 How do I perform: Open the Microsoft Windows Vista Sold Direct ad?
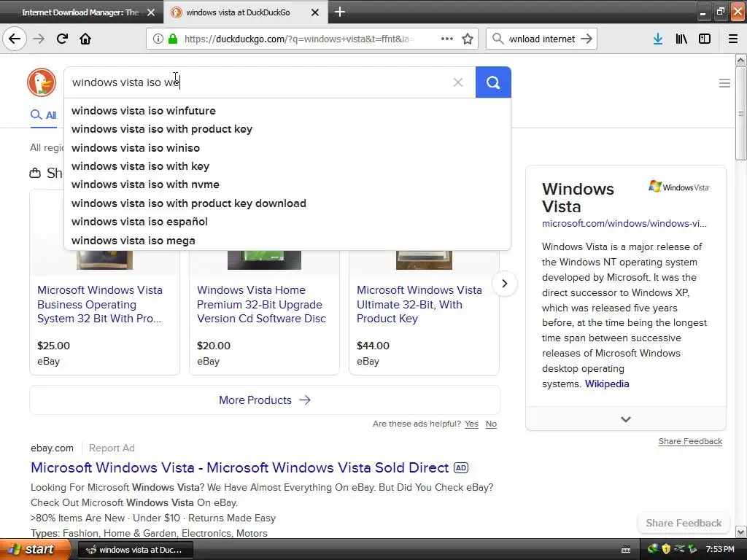(x=239, y=467)
